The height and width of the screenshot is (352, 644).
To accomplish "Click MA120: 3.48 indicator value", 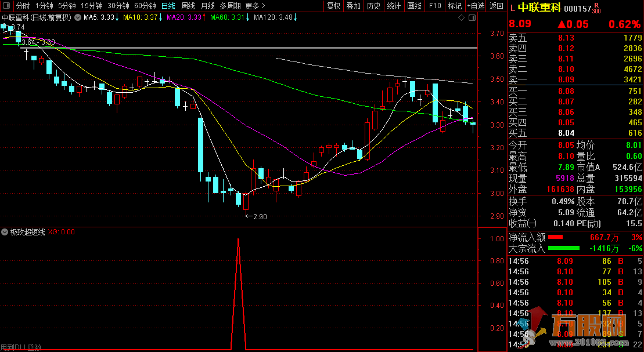I will (x=273, y=17).
